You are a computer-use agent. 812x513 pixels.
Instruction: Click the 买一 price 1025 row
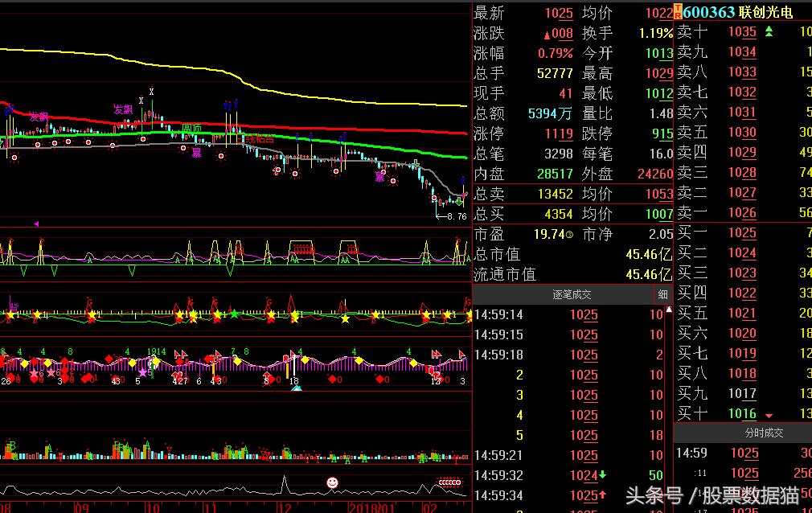click(x=742, y=233)
